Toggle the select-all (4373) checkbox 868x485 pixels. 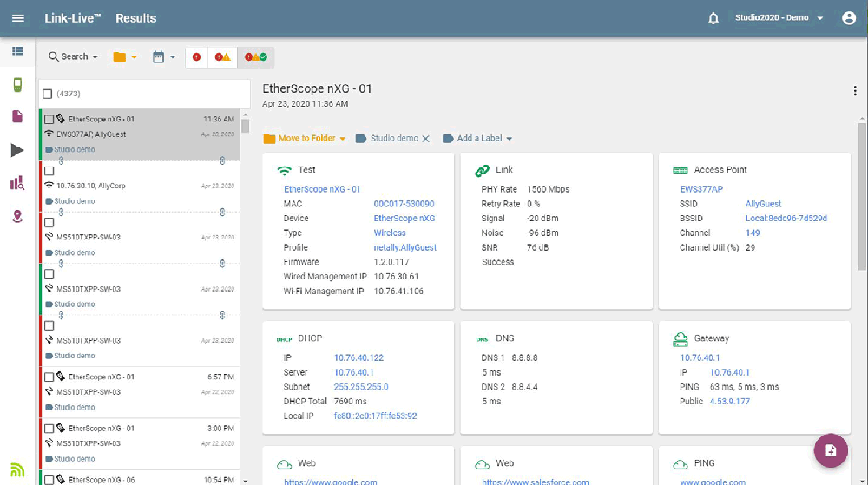tap(48, 94)
